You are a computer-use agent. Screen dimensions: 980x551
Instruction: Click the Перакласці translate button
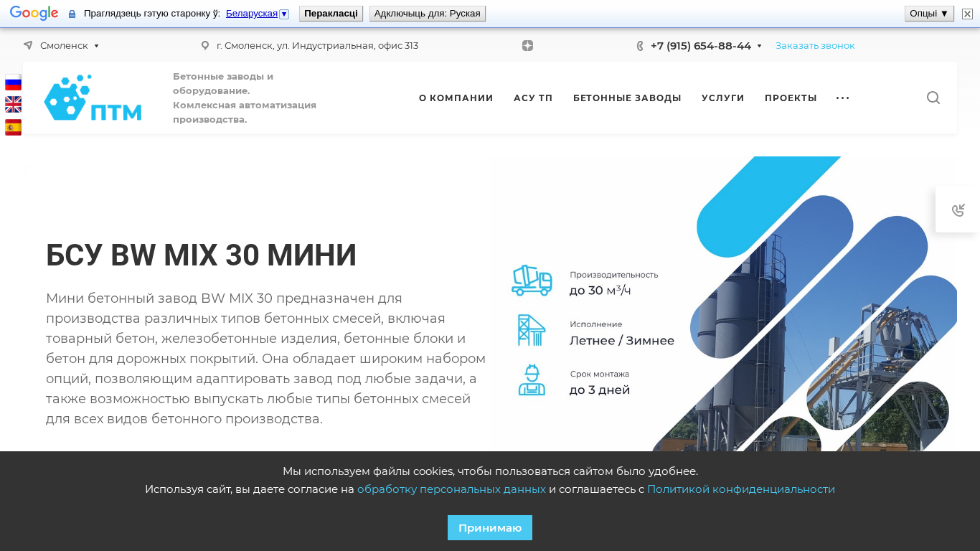(x=331, y=14)
